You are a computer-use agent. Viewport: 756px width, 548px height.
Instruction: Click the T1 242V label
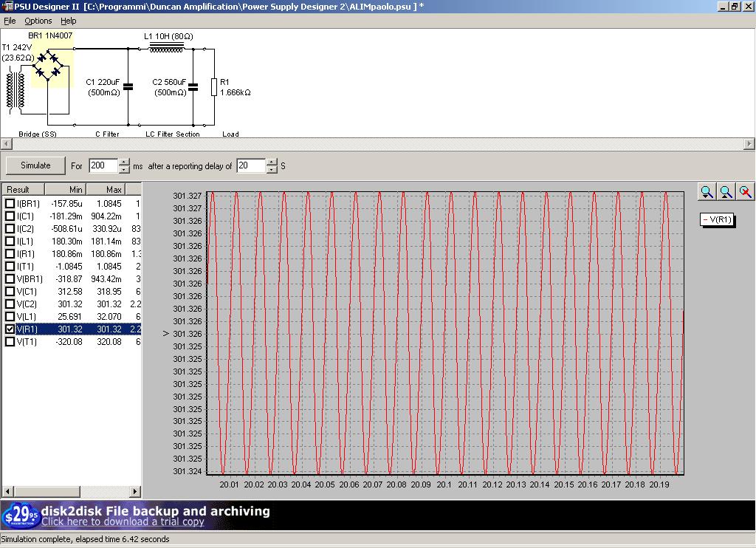(17, 47)
